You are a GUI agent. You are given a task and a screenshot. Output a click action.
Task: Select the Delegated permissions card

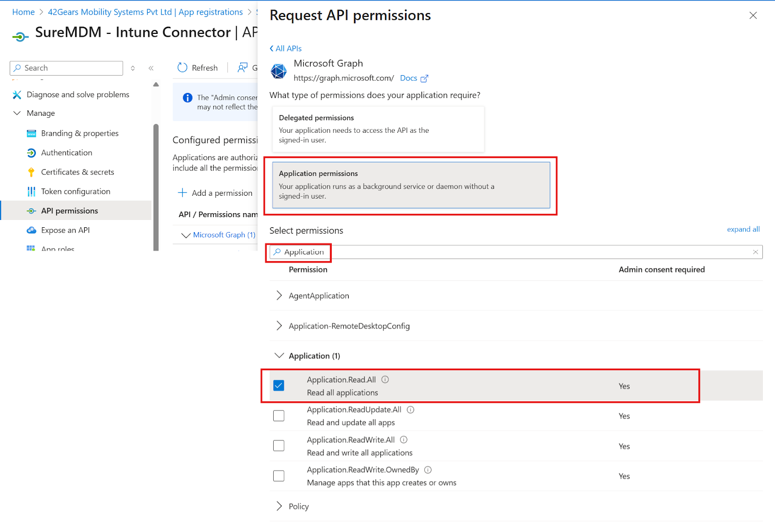tap(378, 129)
